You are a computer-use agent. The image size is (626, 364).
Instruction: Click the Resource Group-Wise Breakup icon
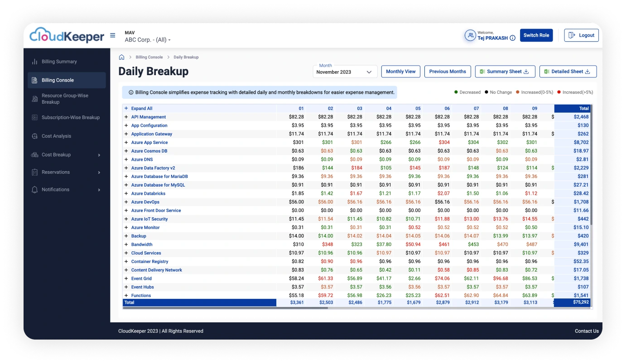[34, 99]
